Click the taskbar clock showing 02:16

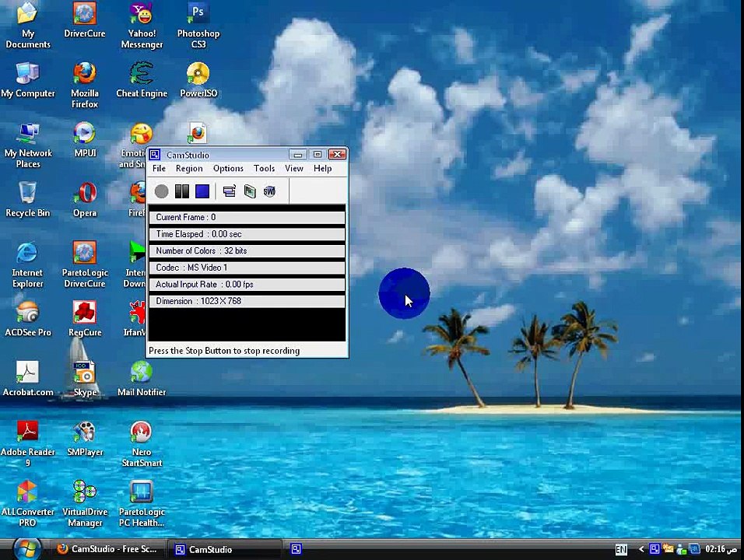pos(721,549)
